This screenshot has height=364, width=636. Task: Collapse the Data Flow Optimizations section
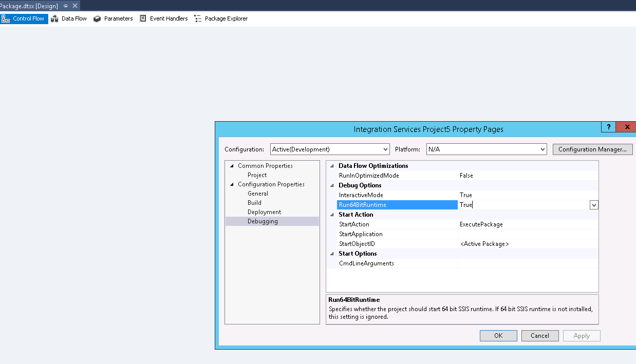332,166
